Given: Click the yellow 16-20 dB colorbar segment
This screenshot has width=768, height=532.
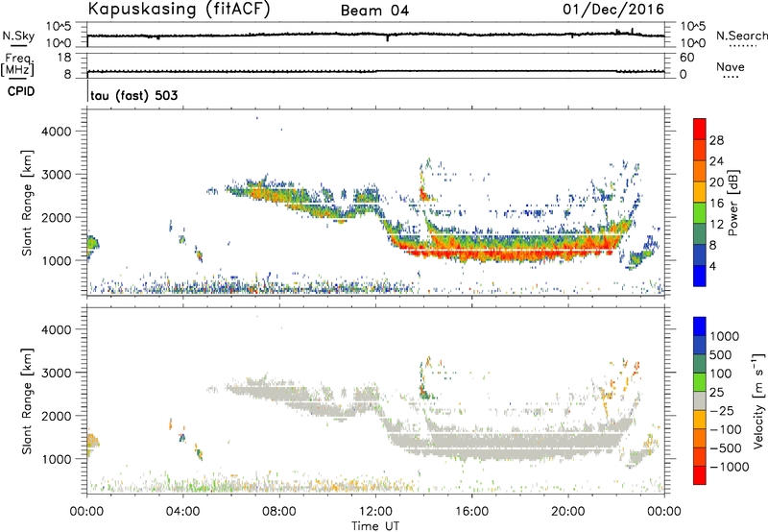Looking at the screenshot, I should (x=700, y=192).
